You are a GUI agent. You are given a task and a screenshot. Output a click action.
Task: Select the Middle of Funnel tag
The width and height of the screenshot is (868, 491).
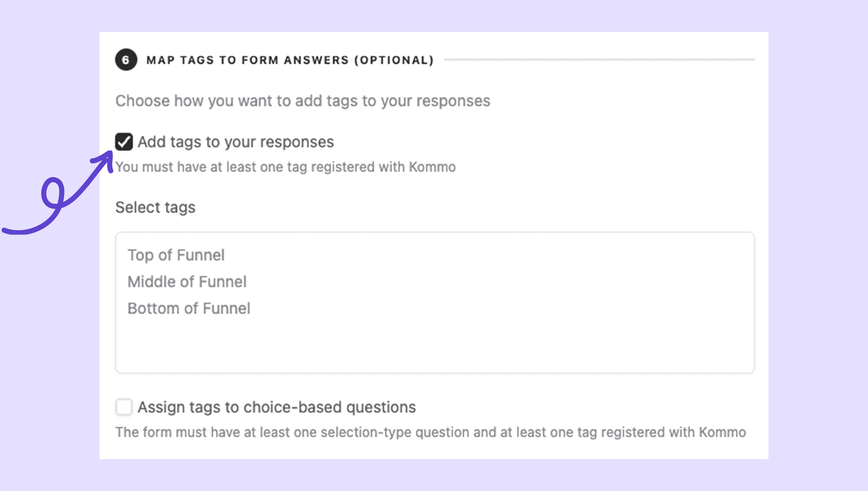point(187,282)
